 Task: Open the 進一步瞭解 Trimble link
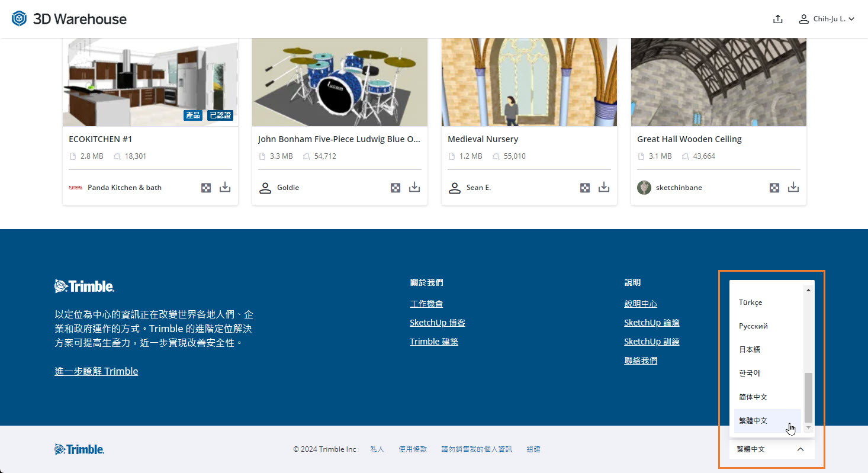point(97,371)
